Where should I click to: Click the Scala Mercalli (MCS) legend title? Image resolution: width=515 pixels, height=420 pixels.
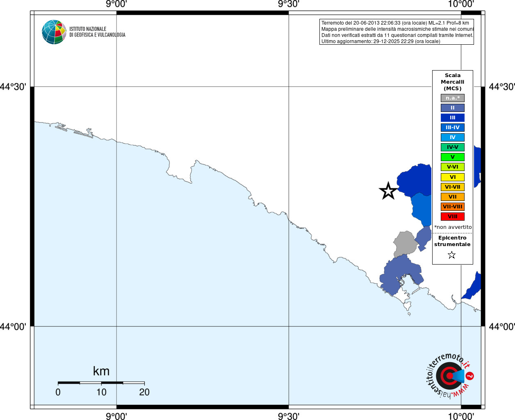click(453, 82)
